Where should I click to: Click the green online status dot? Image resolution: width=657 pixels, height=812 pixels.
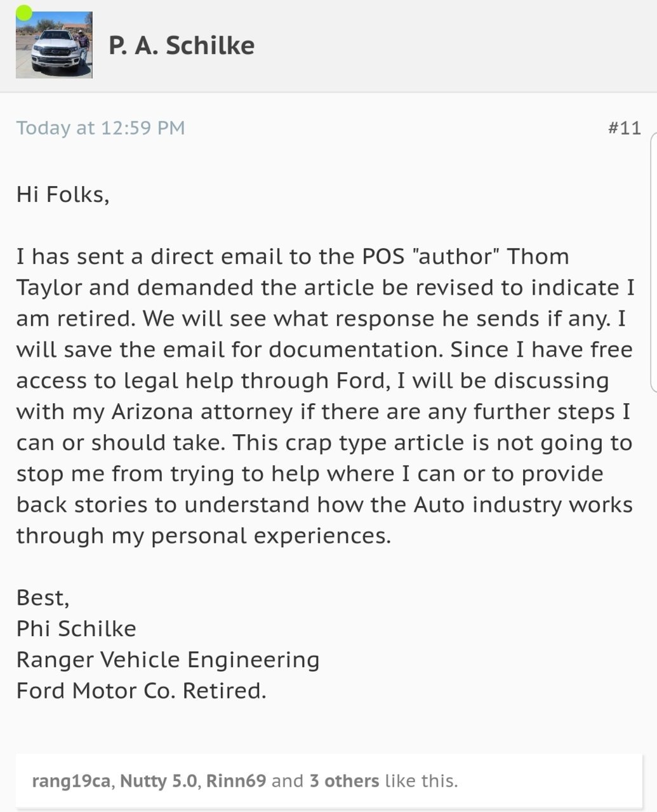click(23, 13)
